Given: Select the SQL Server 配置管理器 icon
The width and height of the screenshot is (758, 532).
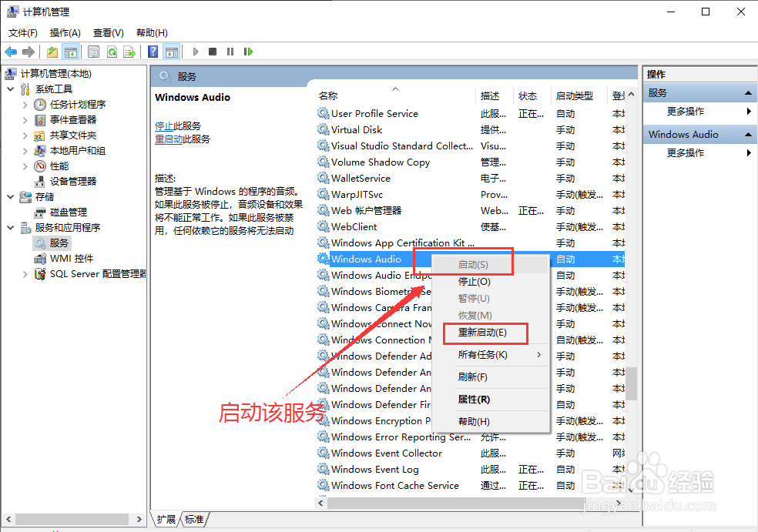Looking at the screenshot, I should [x=40, y=274].
